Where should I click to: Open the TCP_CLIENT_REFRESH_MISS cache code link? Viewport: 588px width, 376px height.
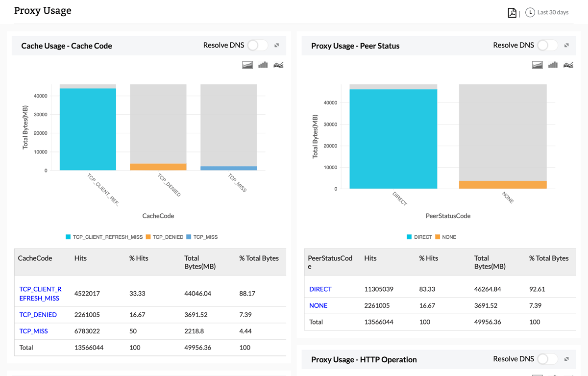(40, 294)
